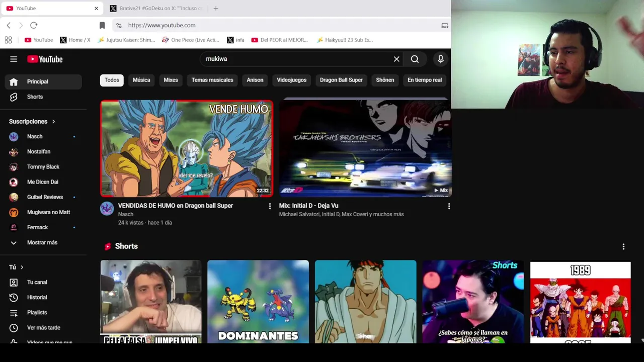Select the Mixes filter chip
This screenshot has width=644, height=362.
171,80
